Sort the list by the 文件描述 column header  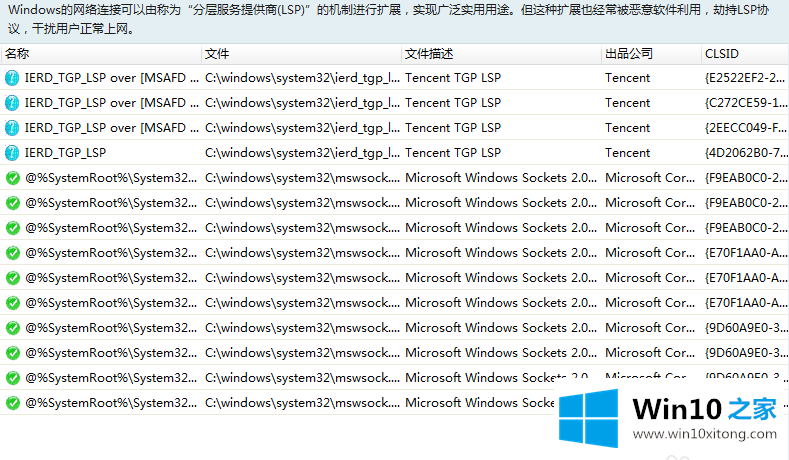tap(501, 54)
